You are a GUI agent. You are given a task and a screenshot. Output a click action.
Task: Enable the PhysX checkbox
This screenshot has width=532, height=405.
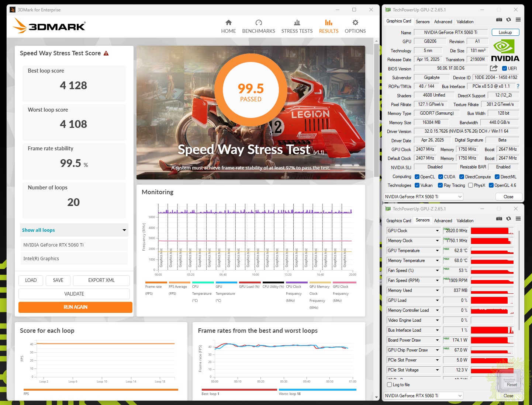470,185
